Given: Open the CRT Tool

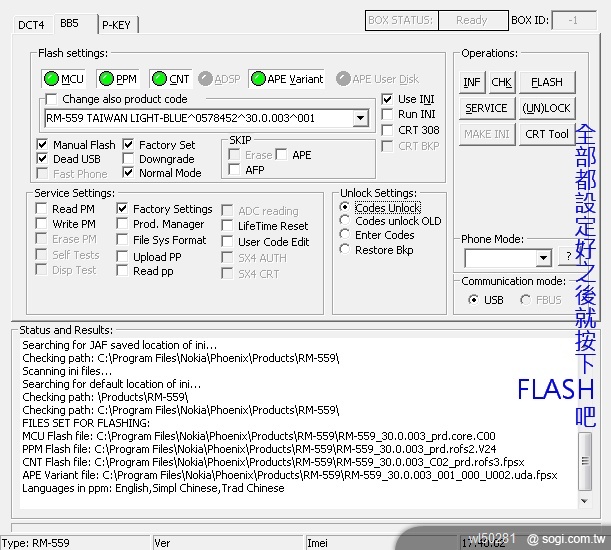Looking at the screenshot, I should [x=546, y=134].
